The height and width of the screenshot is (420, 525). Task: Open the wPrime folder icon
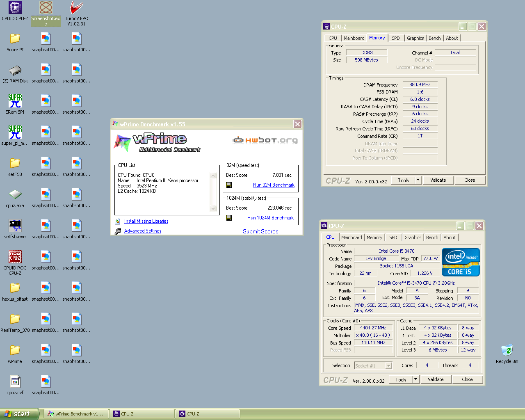15,354
